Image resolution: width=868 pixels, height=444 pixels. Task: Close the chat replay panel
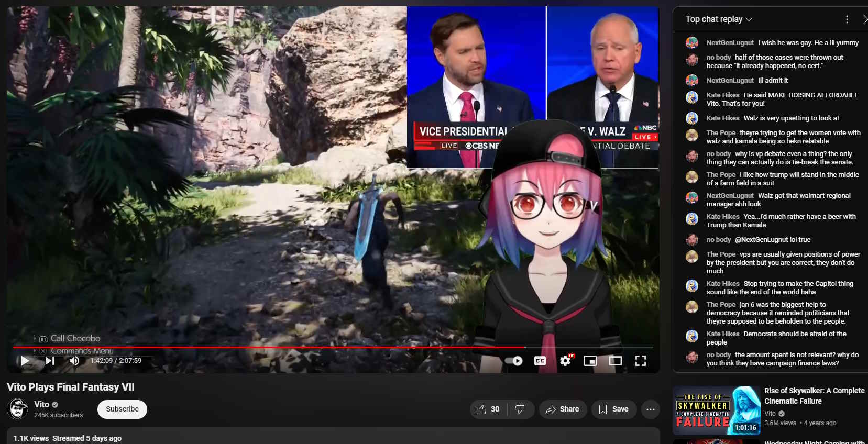(x=864, y=19)
